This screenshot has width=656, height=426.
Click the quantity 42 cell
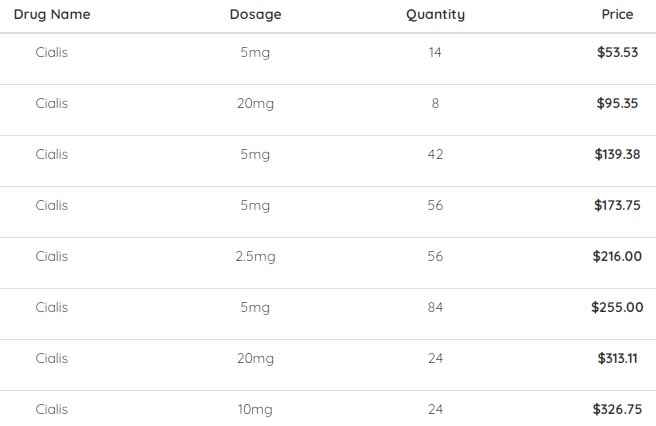[x=435, y=154]
